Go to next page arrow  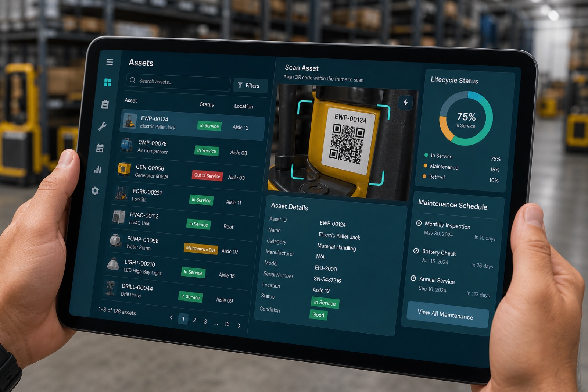tap(239, 325)
